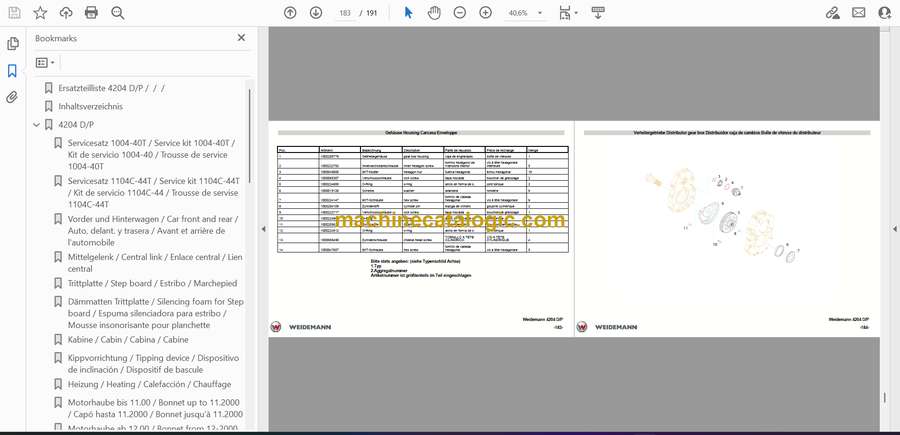Open Mittelgelenk / Central link bookmark
Image resolution: width=900 pixels, height=435 pixels.
tap(155, 263)
